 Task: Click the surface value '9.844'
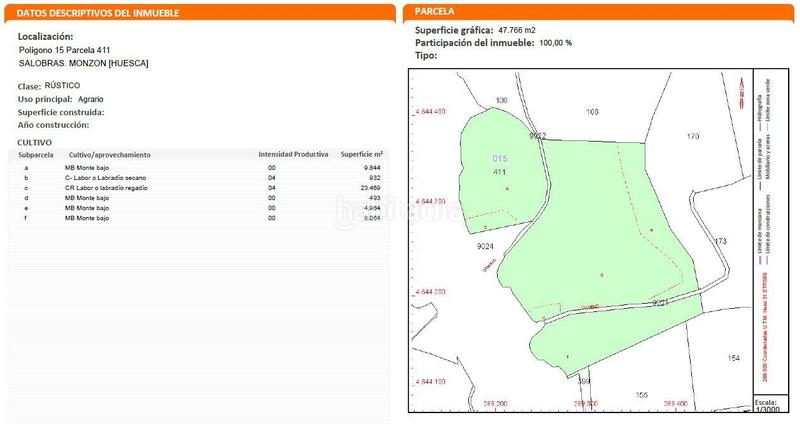372,167
